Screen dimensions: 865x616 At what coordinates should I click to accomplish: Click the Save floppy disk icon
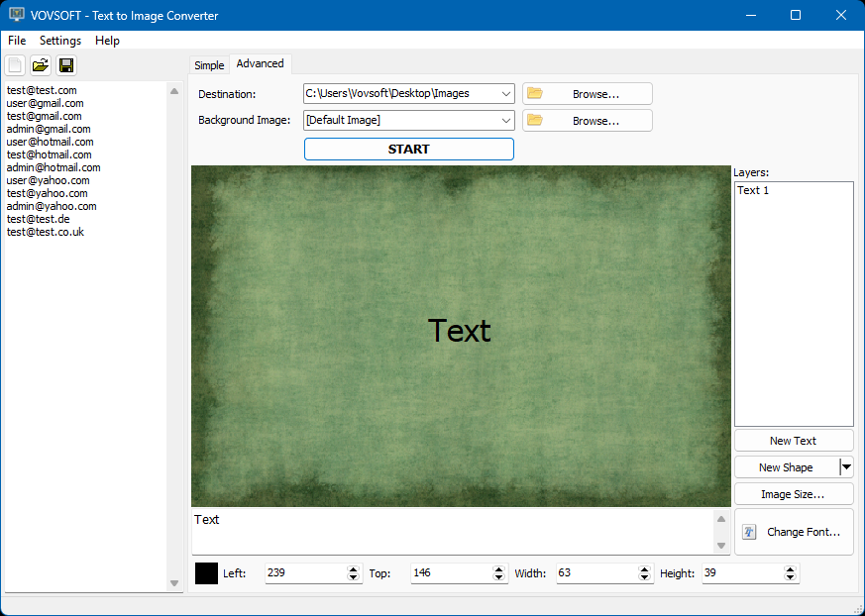point(66,65)
